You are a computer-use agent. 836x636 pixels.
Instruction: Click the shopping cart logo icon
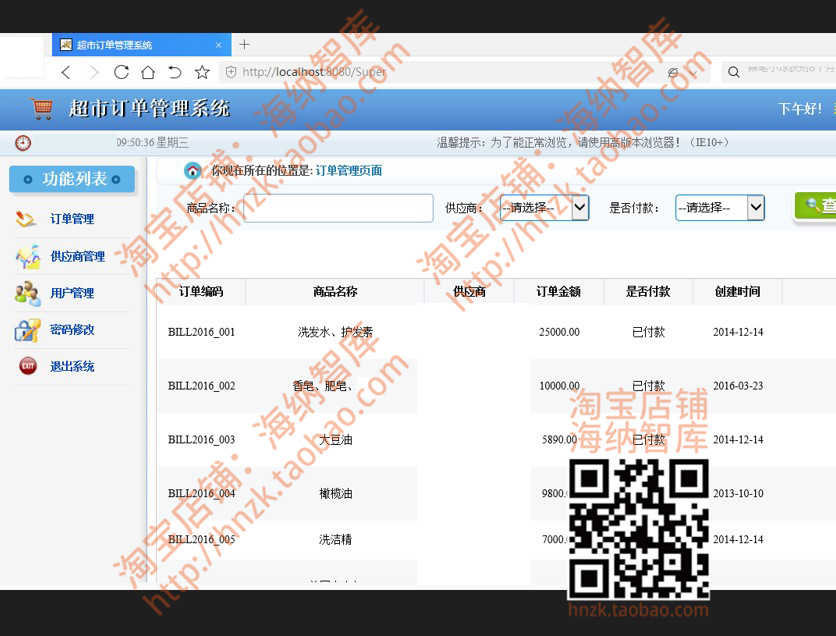(x=42, y=108)
